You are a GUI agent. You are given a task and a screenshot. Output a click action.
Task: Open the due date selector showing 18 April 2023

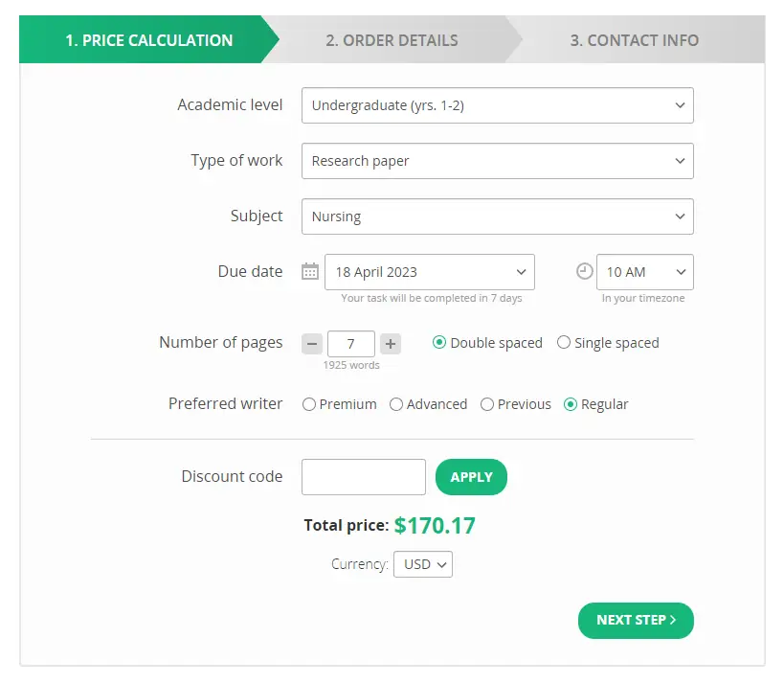pos(429,271)
